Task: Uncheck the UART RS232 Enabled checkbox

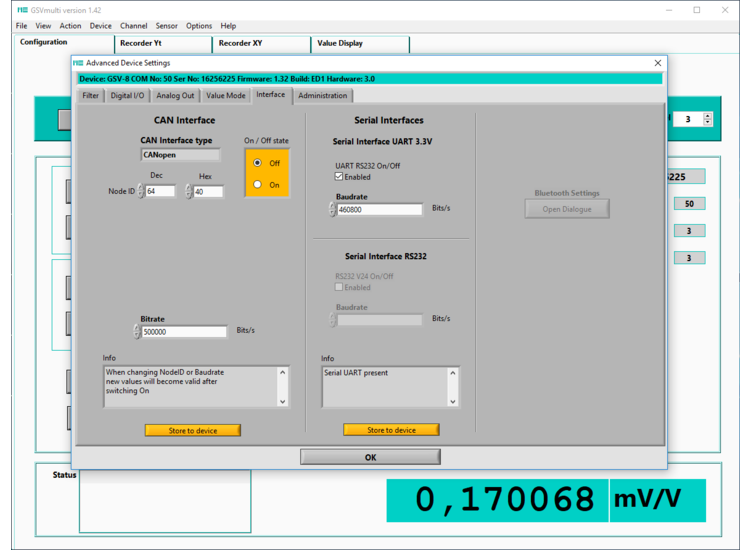Action: pyautogui.click(x=339, y=177)
